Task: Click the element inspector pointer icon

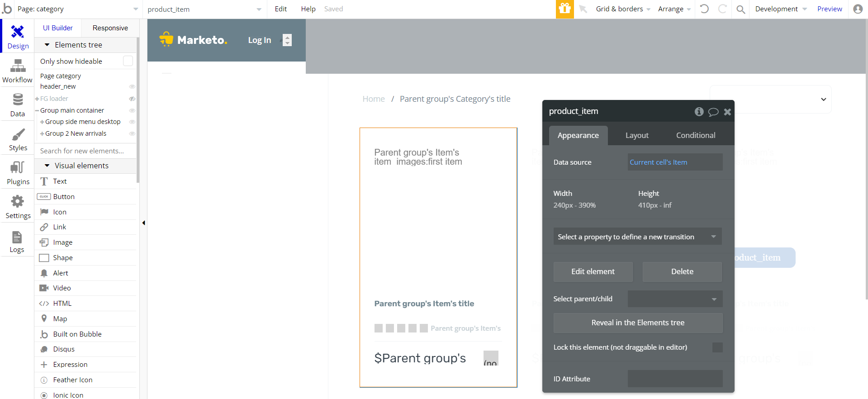Action: [583, 9]
